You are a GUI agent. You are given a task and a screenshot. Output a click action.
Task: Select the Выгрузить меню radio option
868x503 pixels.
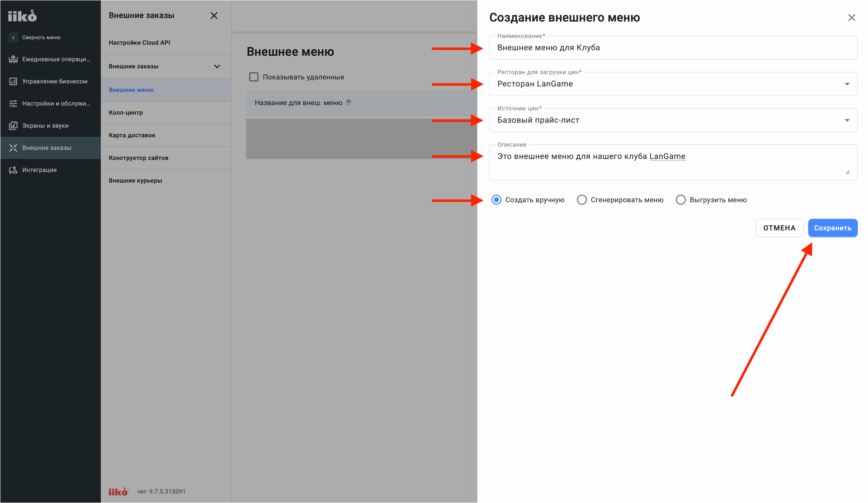[x=680, y=200]
